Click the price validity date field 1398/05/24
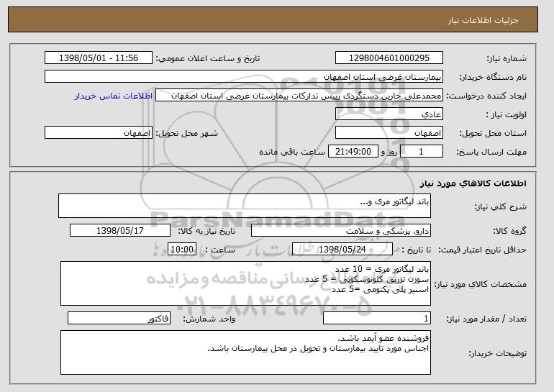Screen dimensions: 554x392 pyautogui.click(x=342, y=250)
